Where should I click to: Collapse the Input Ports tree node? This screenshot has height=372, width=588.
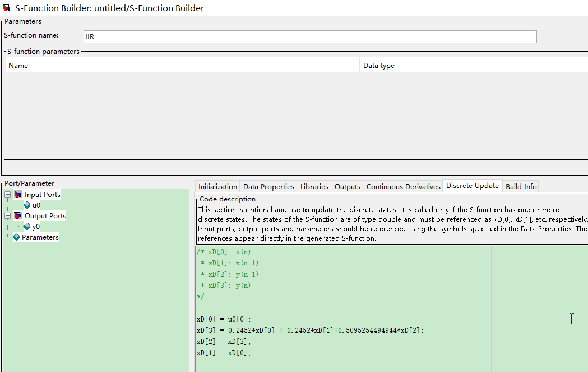7,195
